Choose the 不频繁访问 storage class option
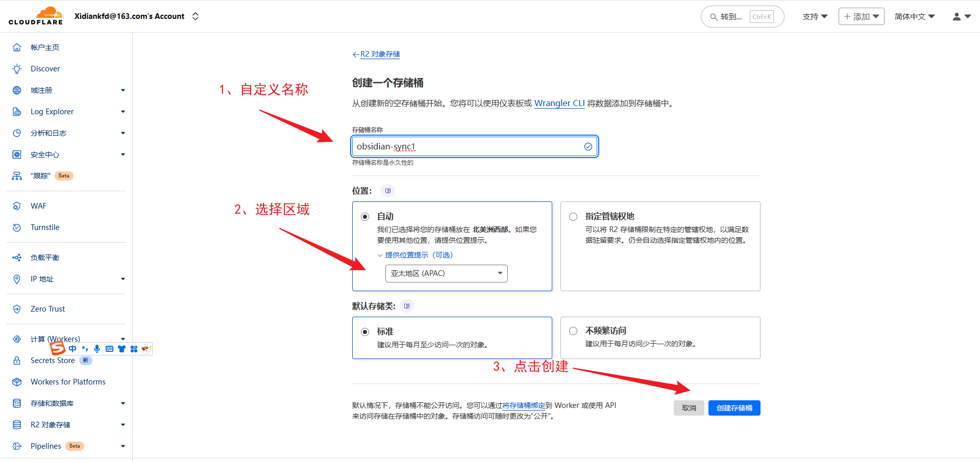 click(573, 330)
